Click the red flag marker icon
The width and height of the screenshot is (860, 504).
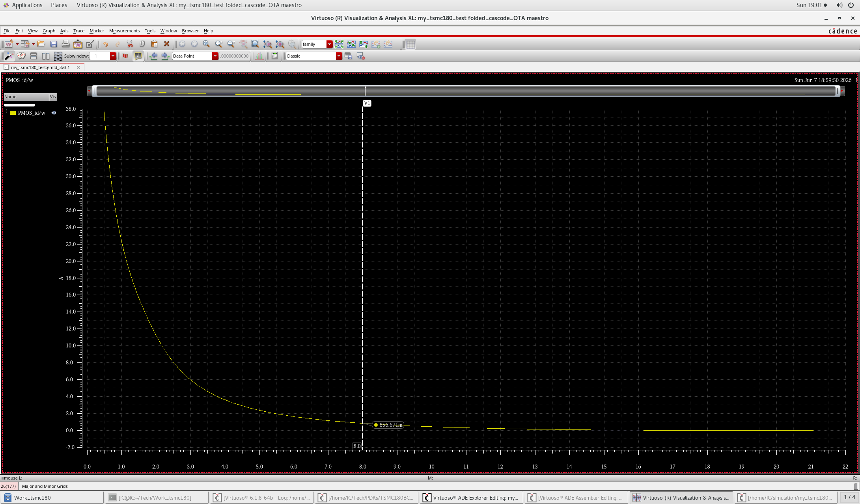pos(125,56)
